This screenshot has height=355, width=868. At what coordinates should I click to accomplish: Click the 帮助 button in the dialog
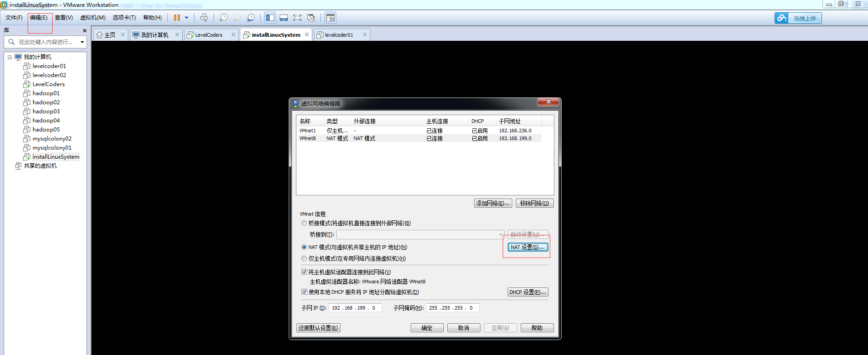click(x=537, y=328)
